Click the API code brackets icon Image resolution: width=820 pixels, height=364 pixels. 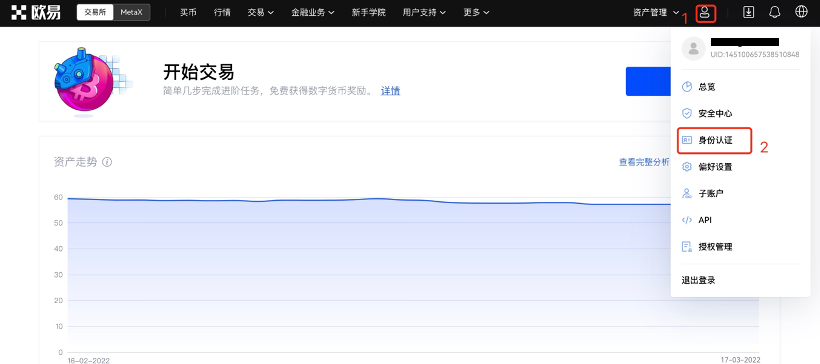[x=687, y=220]
